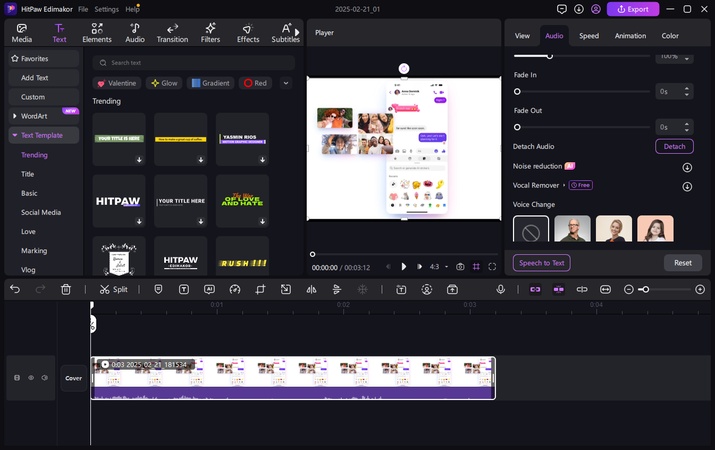The image size is (715, 450).
Task: Open the Help menu
Action: (x=132, y=9)
